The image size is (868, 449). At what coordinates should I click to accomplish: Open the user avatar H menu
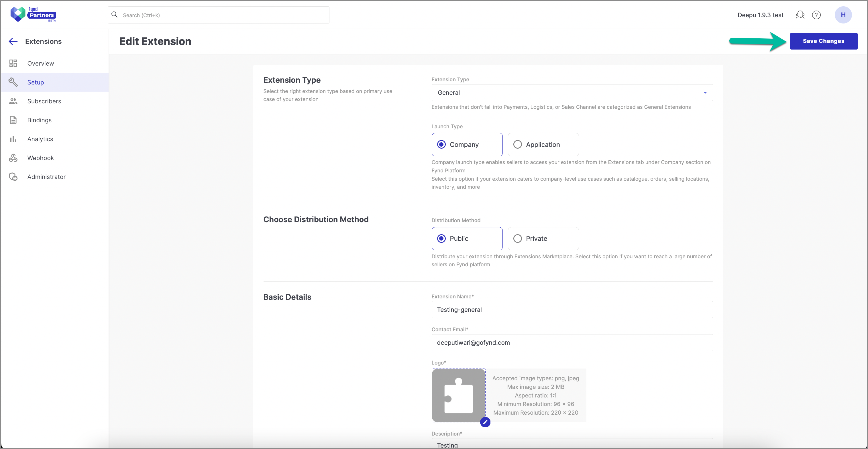tap(843, 15)
